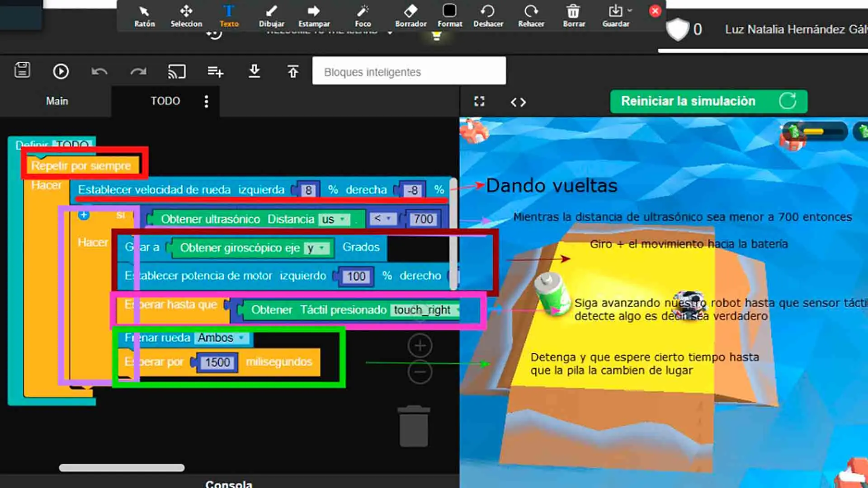The width and height of the screenshot is (868, 488).
Task: Click the battery energy progress bar
Action: pos(824,131)
